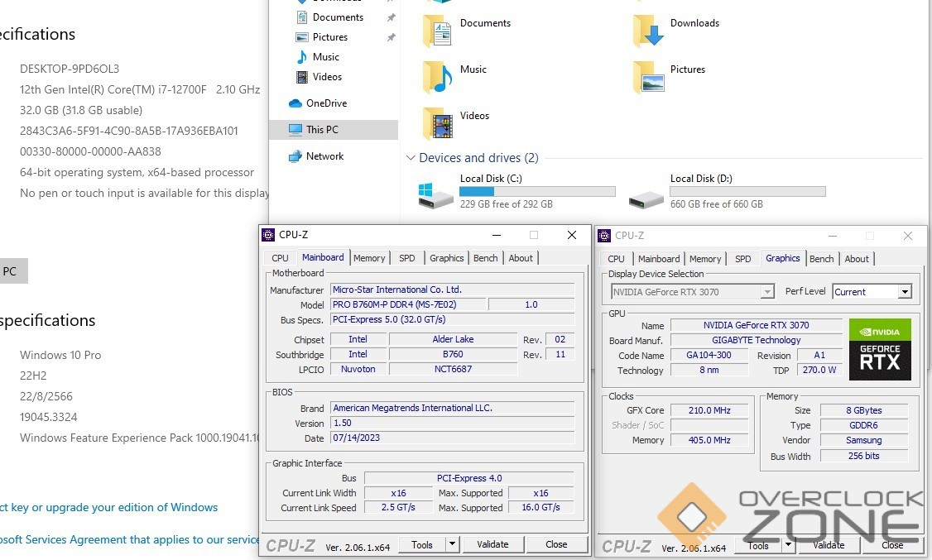932x560 pixels.
Task: Click BIOS Version field showing 1.50
Action: point(452,423)
